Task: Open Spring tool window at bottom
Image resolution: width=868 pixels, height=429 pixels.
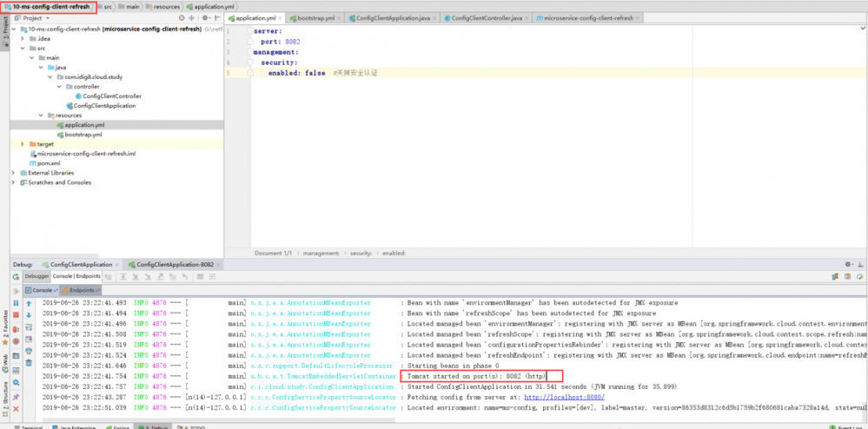Action: 118,427
